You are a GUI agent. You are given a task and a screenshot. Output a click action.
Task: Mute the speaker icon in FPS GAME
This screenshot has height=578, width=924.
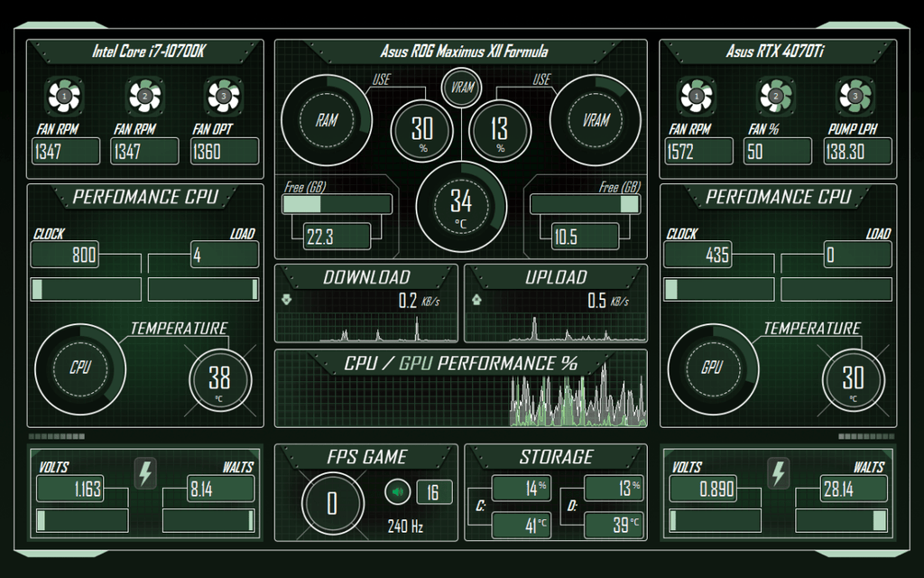point(397,492)
